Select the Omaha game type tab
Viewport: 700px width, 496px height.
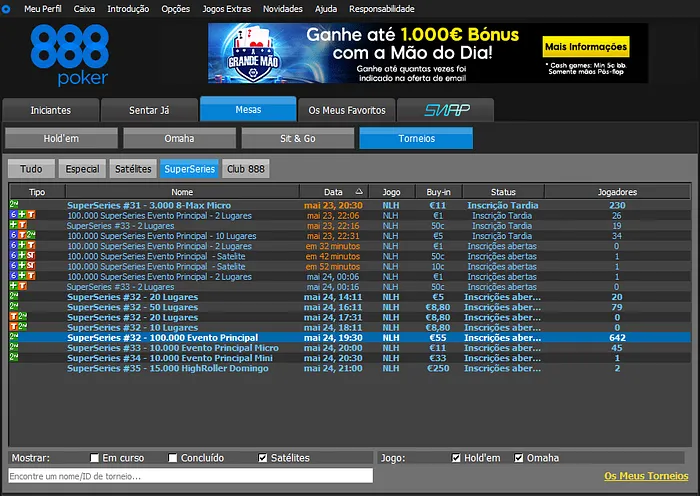[x=179, y=138]
